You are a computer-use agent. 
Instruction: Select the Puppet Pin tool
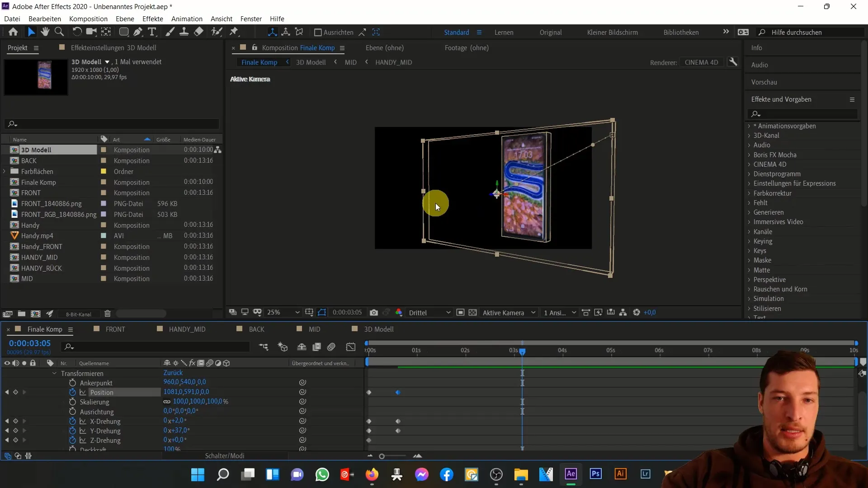coord(234,32)
